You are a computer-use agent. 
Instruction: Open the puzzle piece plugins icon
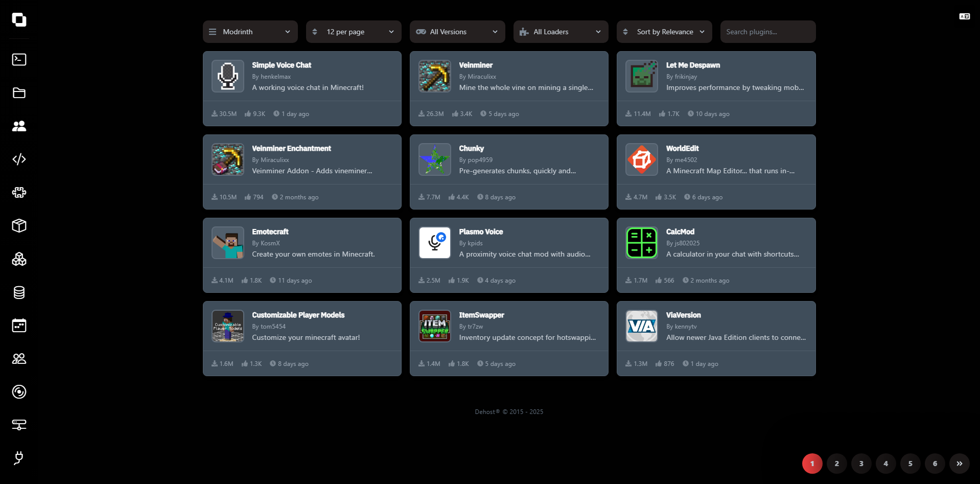pyautogui.click(x=19, y=193)
